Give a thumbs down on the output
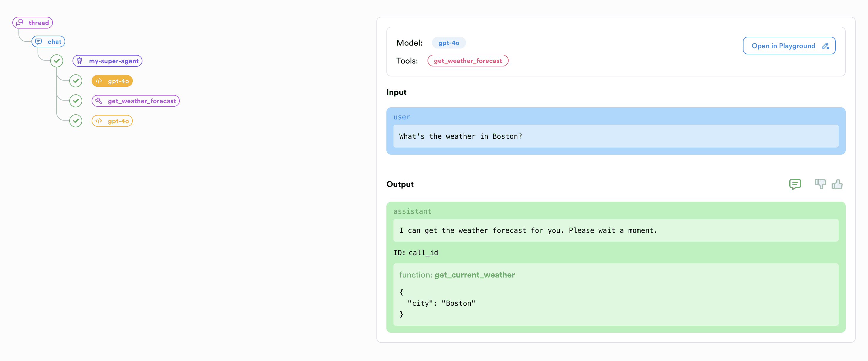 (x=821, y=184)
